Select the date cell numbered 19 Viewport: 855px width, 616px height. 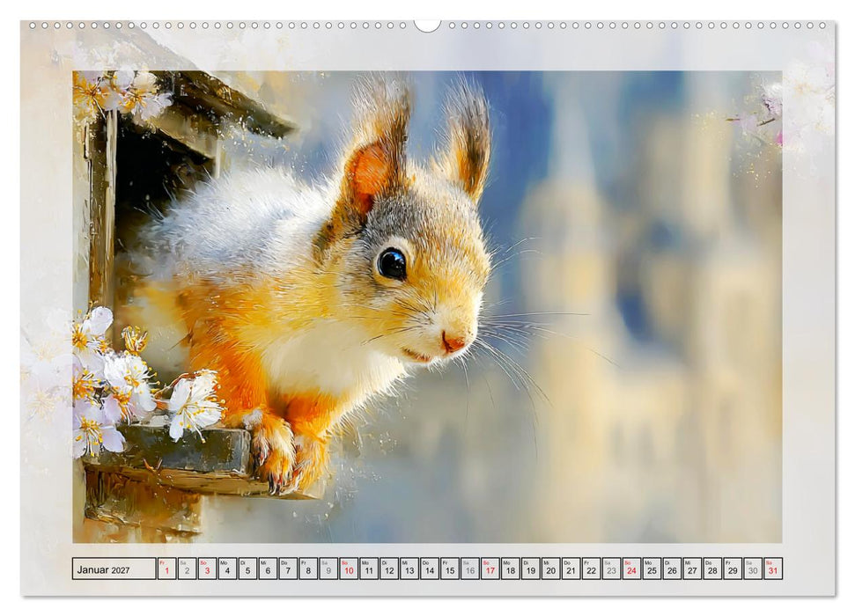coord(530,568)
